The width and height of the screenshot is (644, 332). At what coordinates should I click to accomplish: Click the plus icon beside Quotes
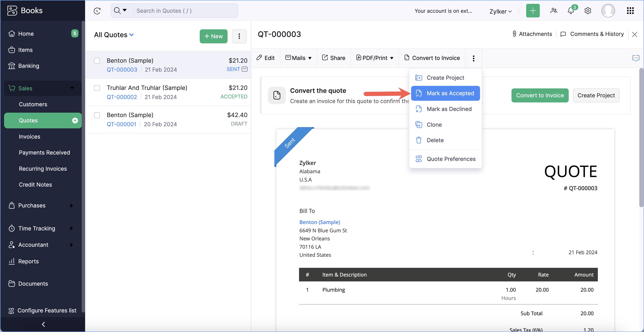click(x=75, y=121)
